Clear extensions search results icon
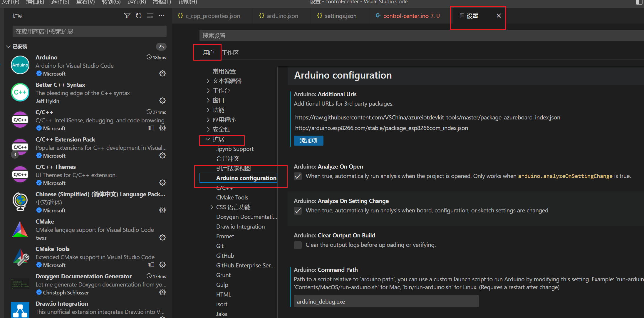 (x=150, y=16)
